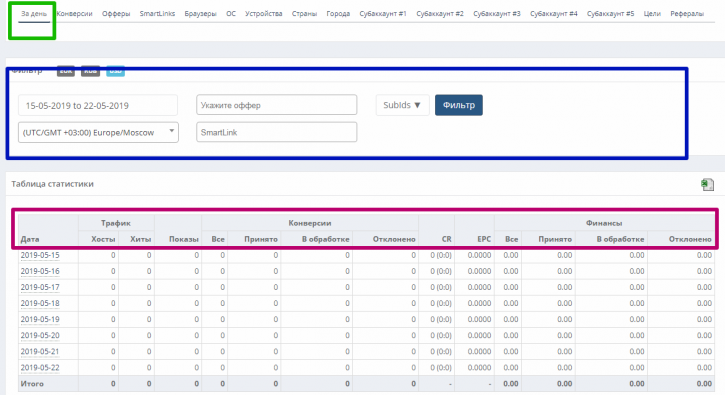Select CR cell 0 (0:0) in 2019-05-15 row
Viewport: 725px width, 395px height.
pos(441,255)
